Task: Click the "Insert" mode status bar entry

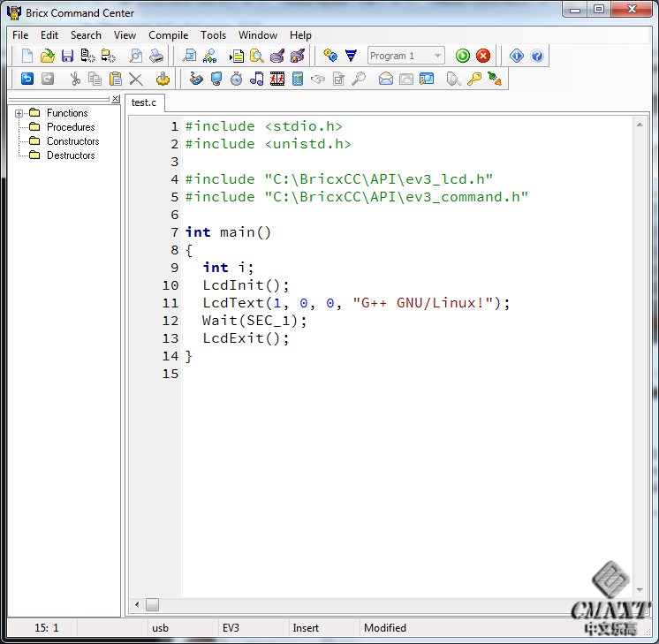Action: (306, 627)
